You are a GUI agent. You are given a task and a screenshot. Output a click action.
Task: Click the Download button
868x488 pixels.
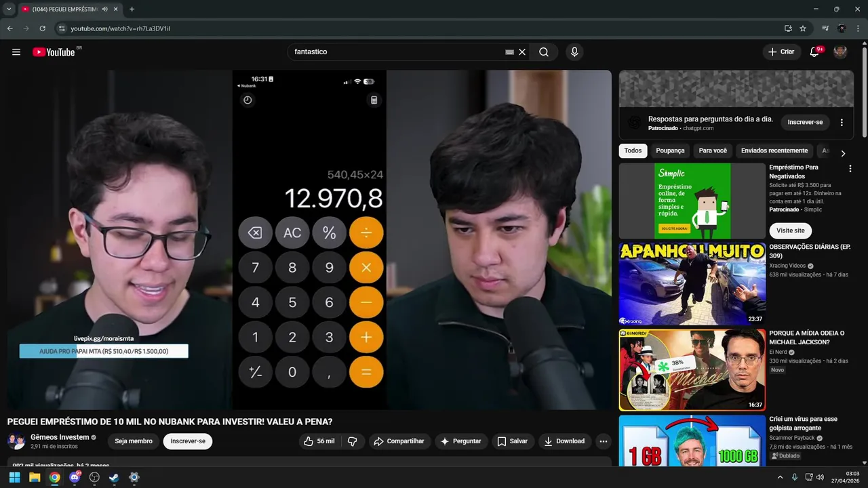coord(564,441)
